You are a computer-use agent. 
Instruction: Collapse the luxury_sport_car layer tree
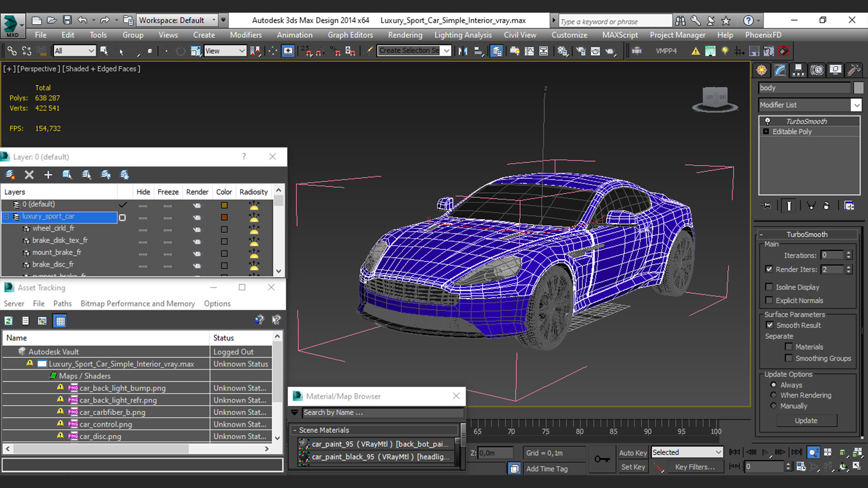pyautogui.click(x=6, y=217)
